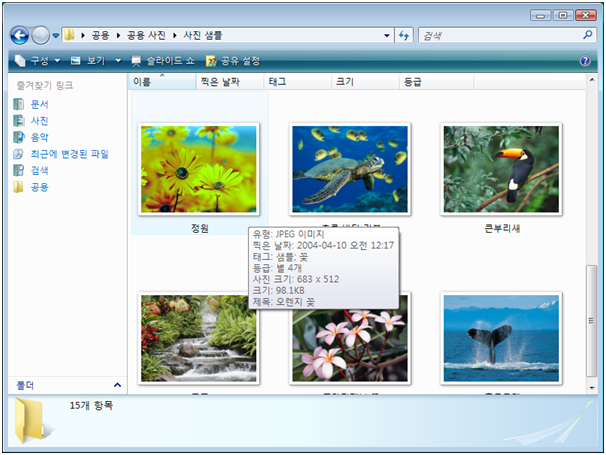Click the 15개 항목 item count text
606x455 pixels.
click(x=91, y=405)
